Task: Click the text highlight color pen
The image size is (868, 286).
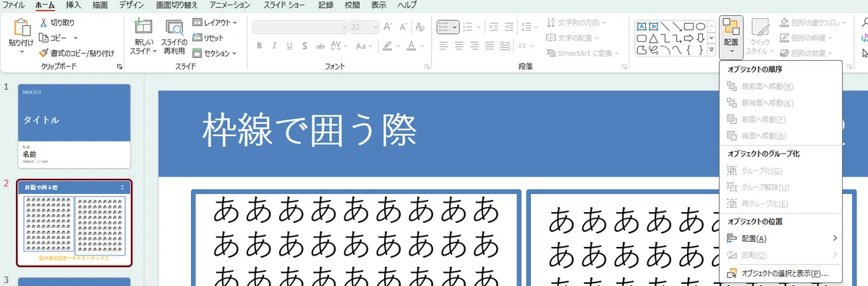Action: pyautogui.click(x=387, y=46)
